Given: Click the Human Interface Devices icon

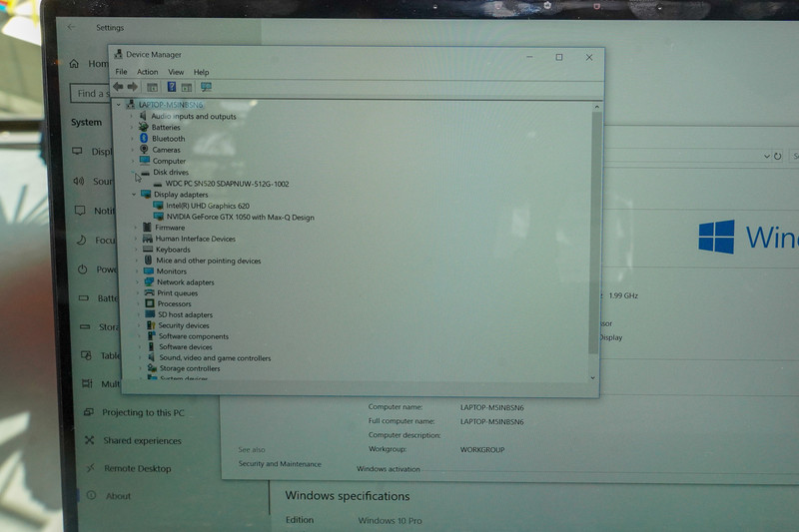Looking at the screenshot, I should pos(147,239).
